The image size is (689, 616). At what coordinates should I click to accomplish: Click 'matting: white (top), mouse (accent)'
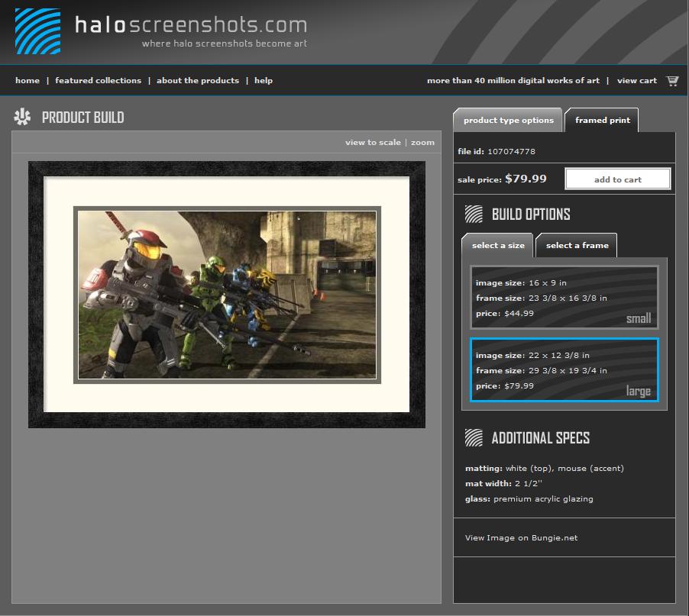pyautogui.click(x=545, y=469)
